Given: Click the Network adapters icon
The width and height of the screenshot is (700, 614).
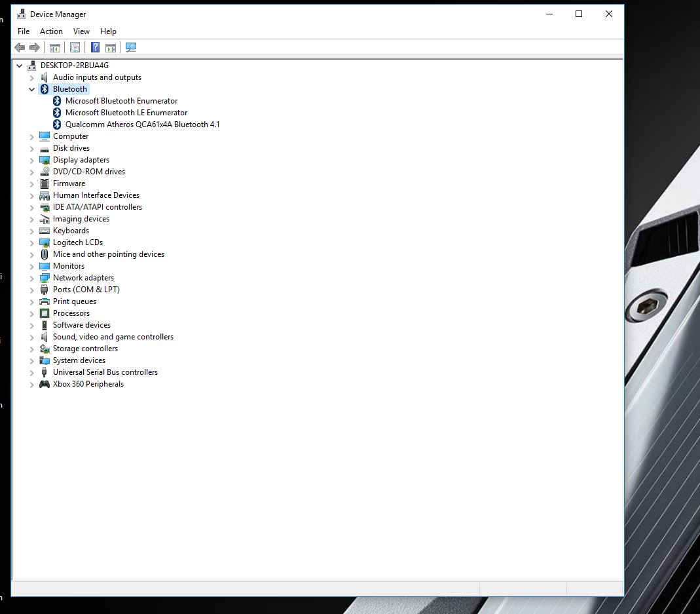Looking at the screenshot, I should 44,278.
